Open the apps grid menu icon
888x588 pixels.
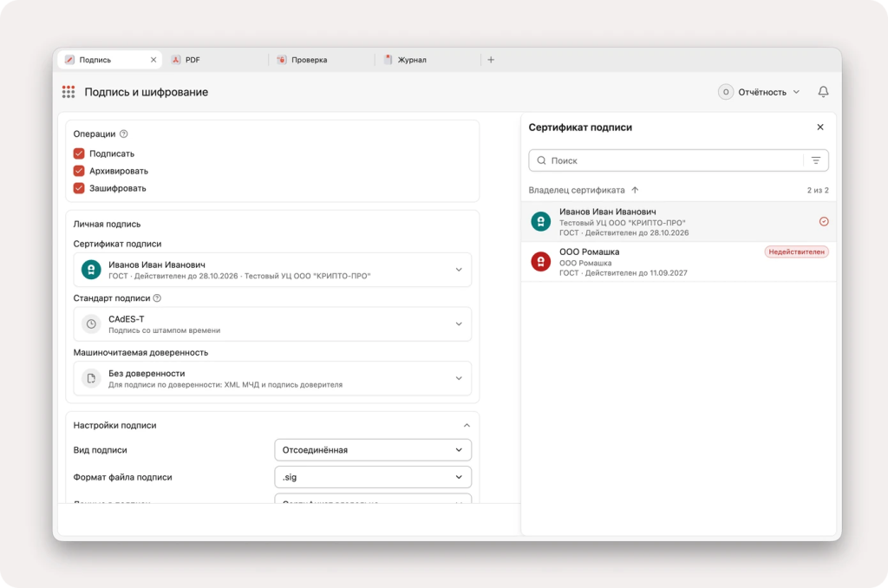(x=69, y=92)
